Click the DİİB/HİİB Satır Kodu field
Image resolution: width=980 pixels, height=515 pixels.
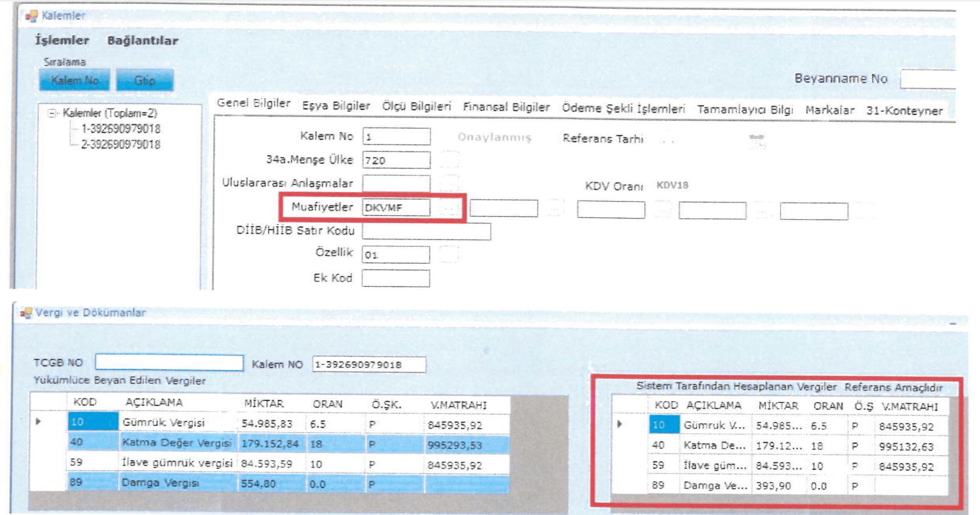click(x=426, y=231)
